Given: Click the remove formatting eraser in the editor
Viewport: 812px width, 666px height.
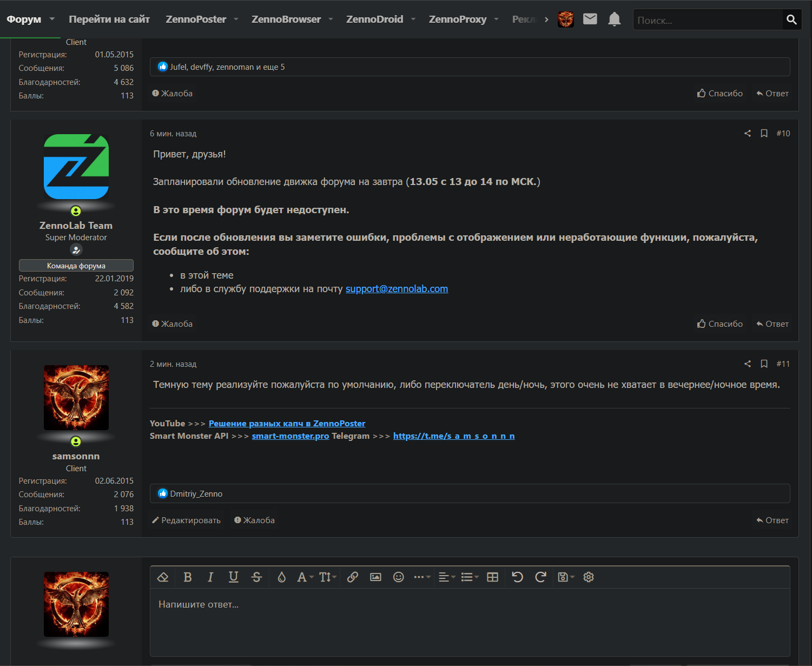Looking at the screenshot, I should tap(163, 577).
